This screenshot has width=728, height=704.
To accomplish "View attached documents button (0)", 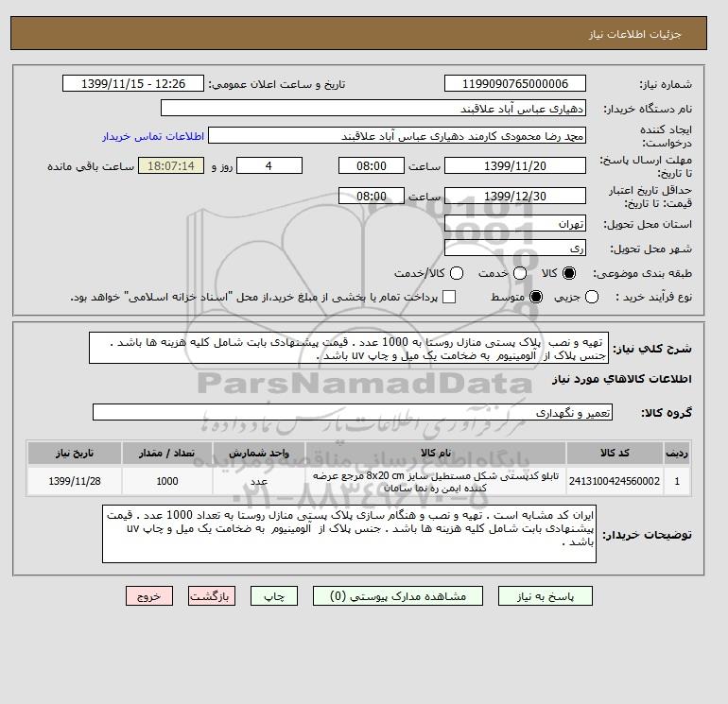I will 398,596.
